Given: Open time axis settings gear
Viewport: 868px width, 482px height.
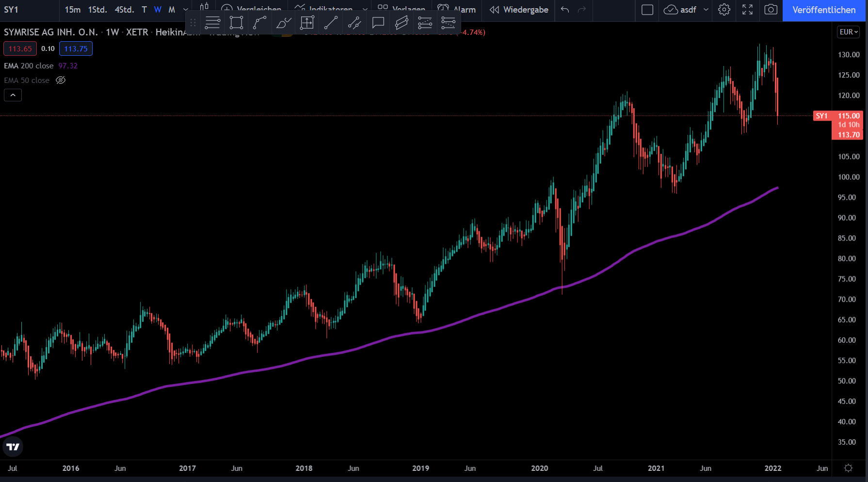Looking at the screenshot, I should [848, 468].
